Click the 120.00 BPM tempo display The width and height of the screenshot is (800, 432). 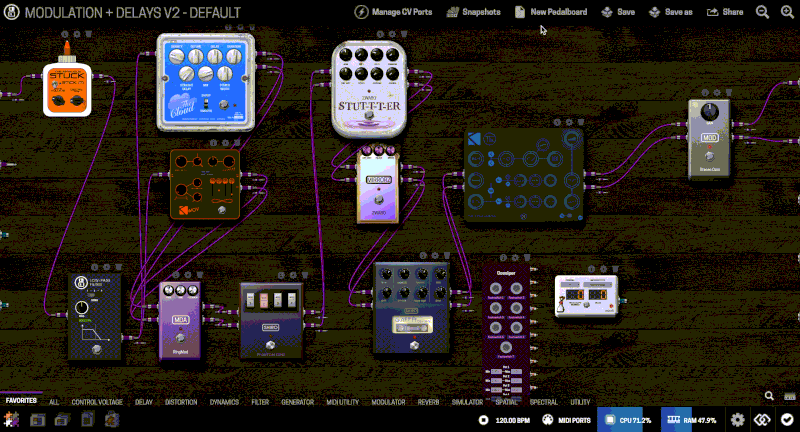point(512,420)
